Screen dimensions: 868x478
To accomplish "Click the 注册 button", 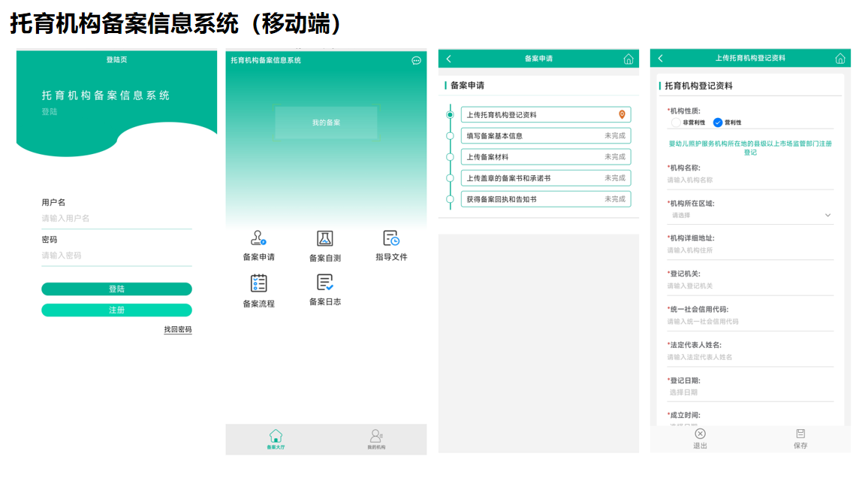I will point(116,310).
